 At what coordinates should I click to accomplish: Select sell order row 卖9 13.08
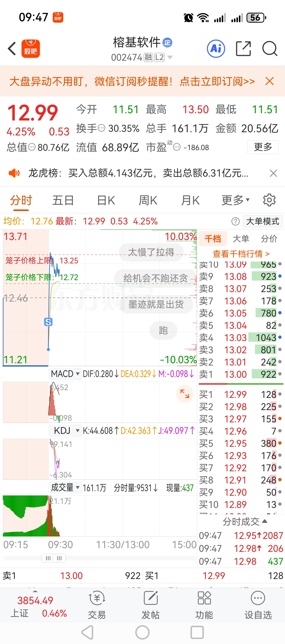point(241,276)
